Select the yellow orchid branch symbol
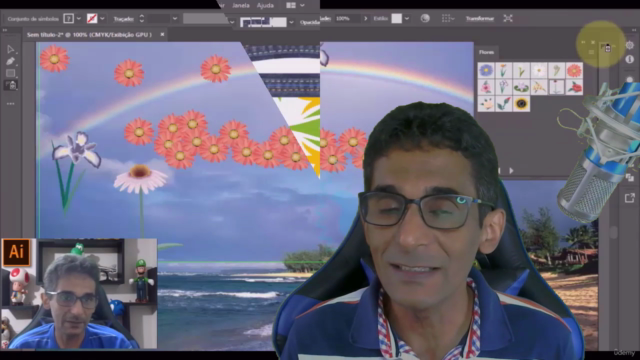 click(x=539, y=87)
